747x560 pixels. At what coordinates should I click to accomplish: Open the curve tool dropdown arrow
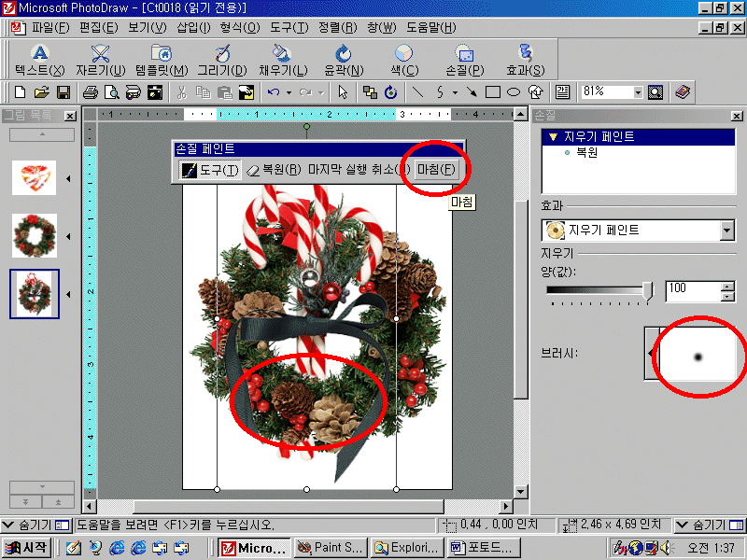click(x=455, y=92)
